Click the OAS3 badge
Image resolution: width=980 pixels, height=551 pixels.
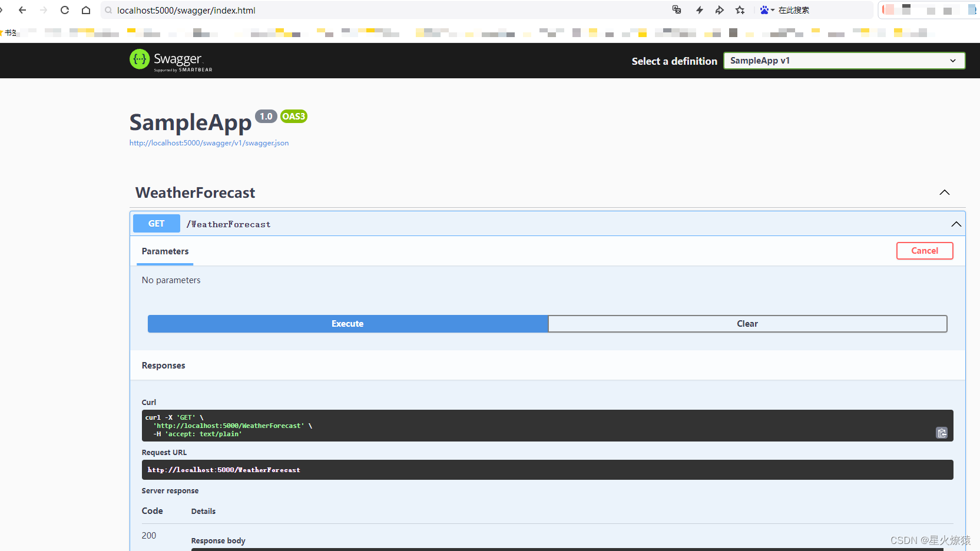294,117
